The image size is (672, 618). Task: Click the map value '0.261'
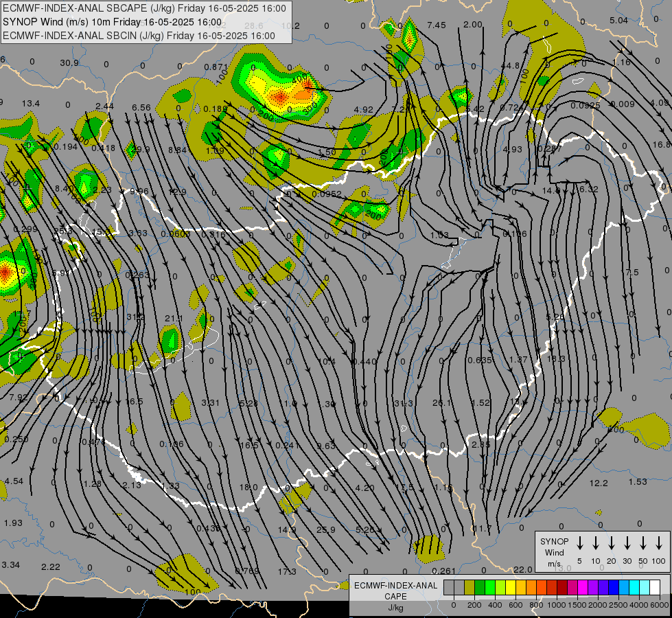click(x=443, y=571)
